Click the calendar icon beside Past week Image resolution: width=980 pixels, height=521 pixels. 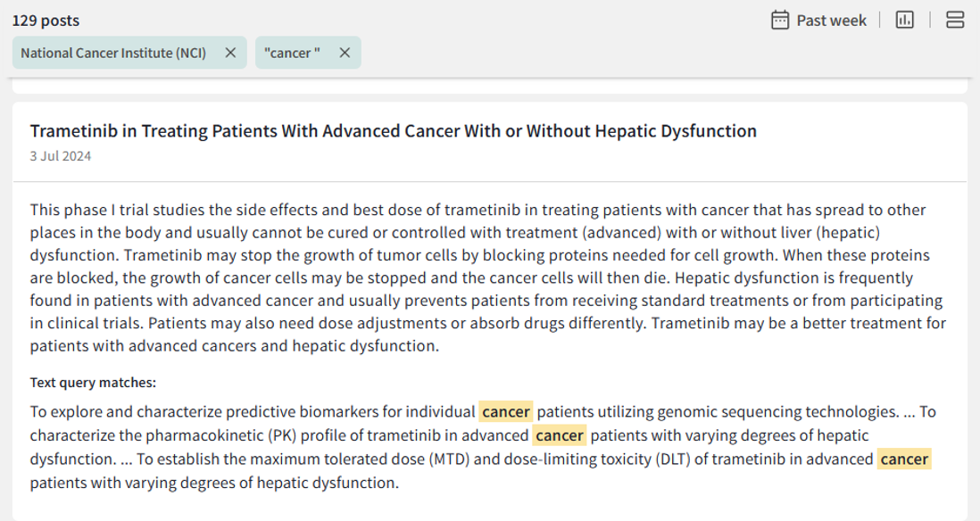(x=778, y=20)
